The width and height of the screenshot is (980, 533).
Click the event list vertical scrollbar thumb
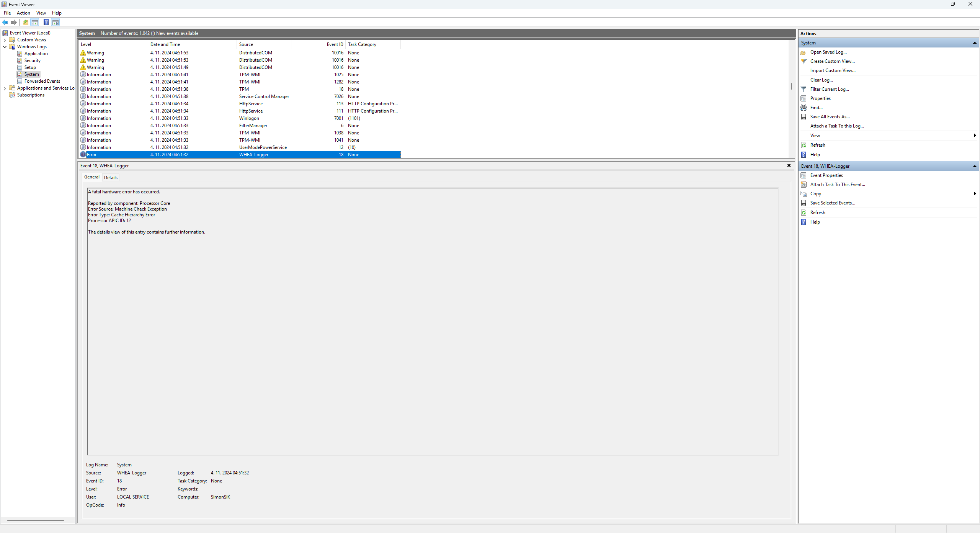(791, 87)
